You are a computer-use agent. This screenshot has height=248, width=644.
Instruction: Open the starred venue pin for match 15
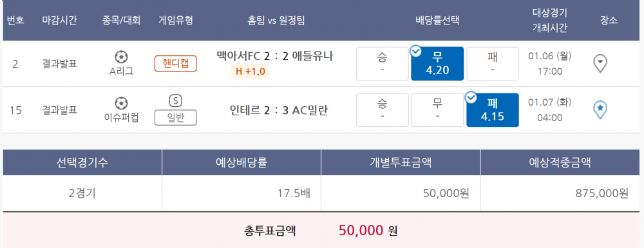600,110
